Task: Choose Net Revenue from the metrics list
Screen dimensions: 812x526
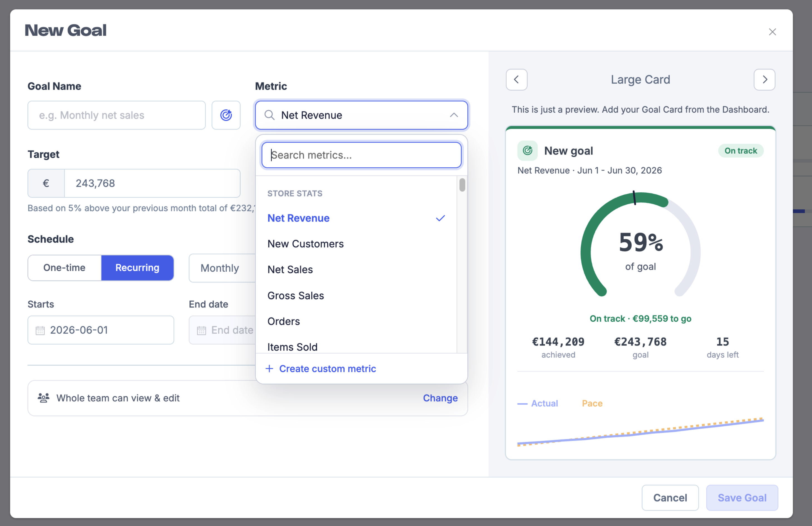Action: 356,218
